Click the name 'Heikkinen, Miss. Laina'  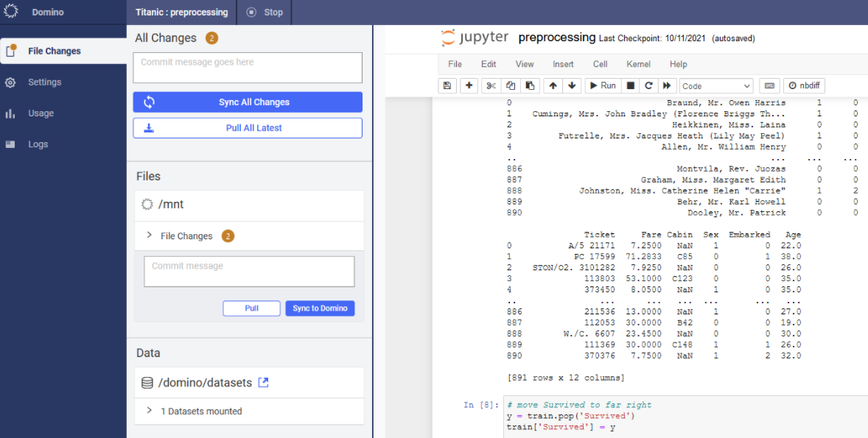pyautogui.click(x=729, y=125)
